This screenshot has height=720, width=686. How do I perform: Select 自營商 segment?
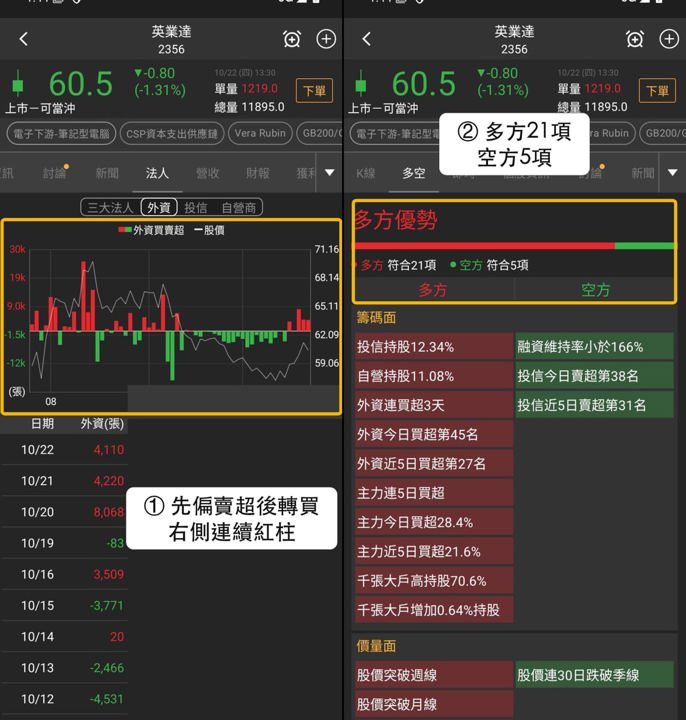(238, 208)
